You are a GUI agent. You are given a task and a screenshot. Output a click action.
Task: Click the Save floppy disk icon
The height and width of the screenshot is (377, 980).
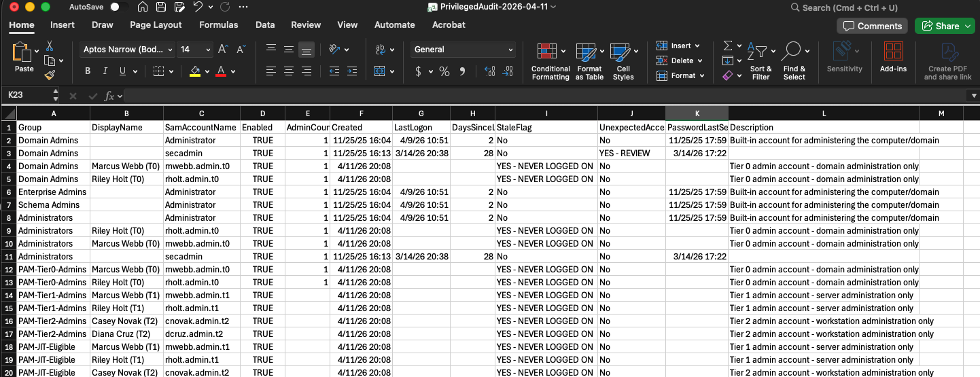click(161, 7)
